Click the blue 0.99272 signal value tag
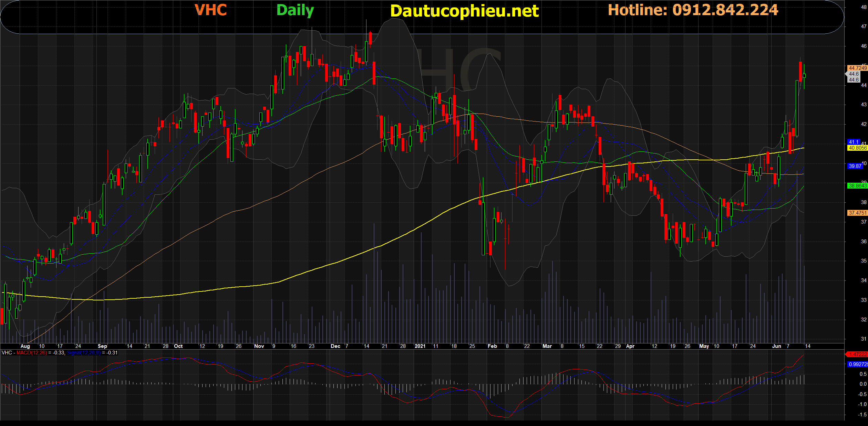The height and width of the screenshot is (426, 868). click(857, 364)
